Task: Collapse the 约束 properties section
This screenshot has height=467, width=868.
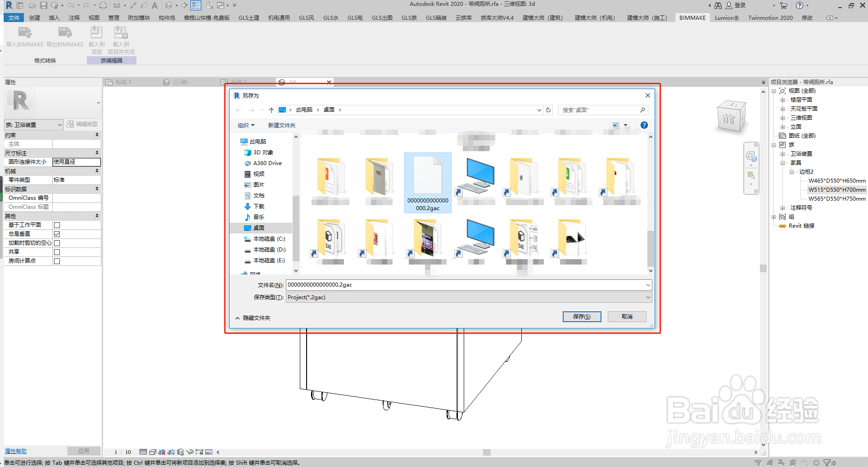Action: pyautogui.click(x=97, y=135)
